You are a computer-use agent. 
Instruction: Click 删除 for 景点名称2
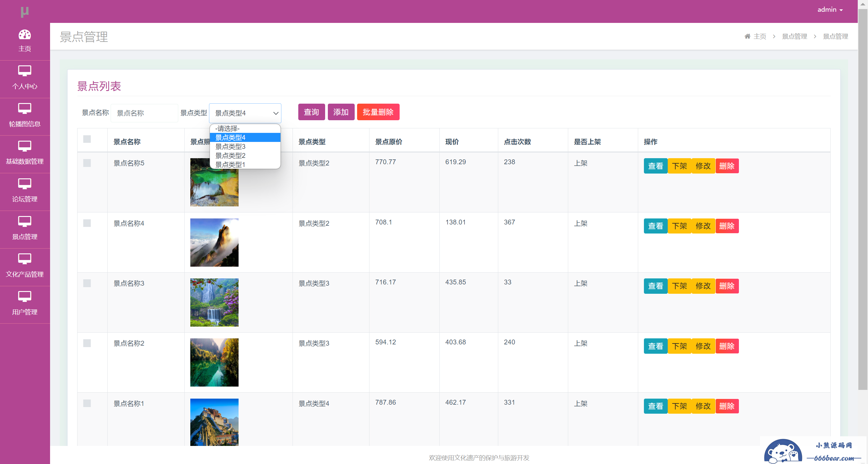pyautogui.click(x=727, y=346)
